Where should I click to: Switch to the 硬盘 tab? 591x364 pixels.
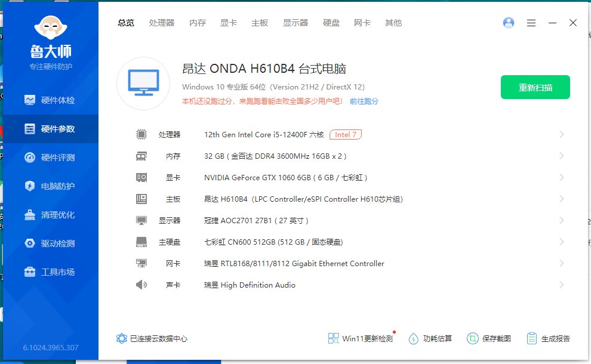(x=331, y=23)
